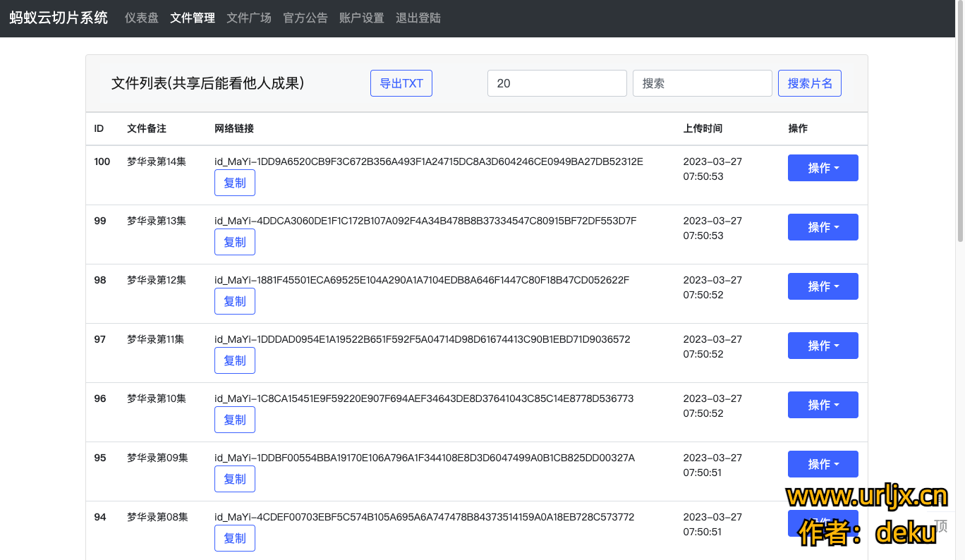965x560 pixels.
Task: Focus the 搜索 input box
Action: (x=703, y=83)
